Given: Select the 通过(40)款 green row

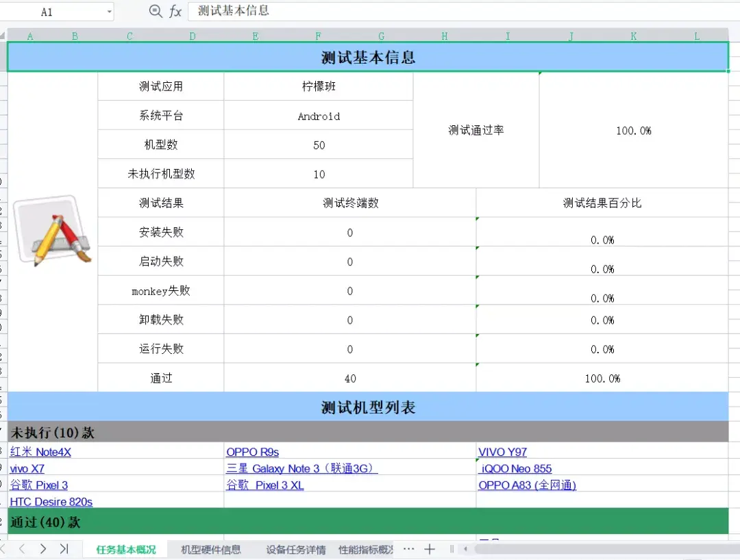Looking at the screenshot, I should pyautogui.click(x=368, y=522).
